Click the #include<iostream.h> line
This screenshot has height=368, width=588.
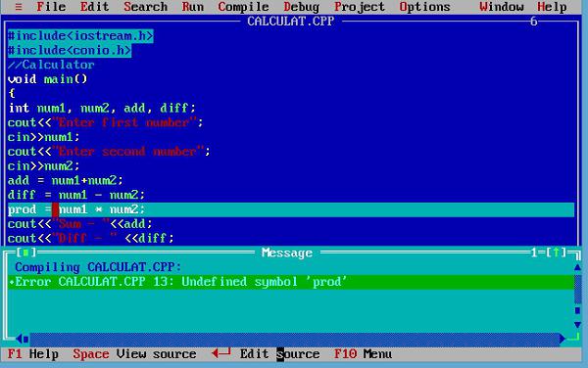(80, 36)
